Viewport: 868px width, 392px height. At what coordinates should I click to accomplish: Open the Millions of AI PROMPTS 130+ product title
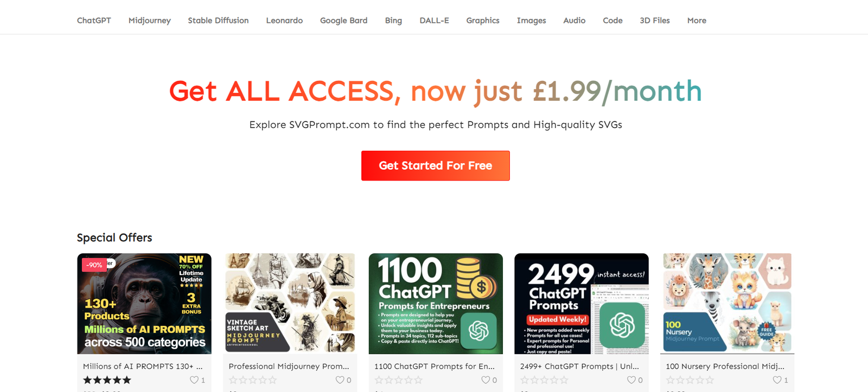point(143,366)
